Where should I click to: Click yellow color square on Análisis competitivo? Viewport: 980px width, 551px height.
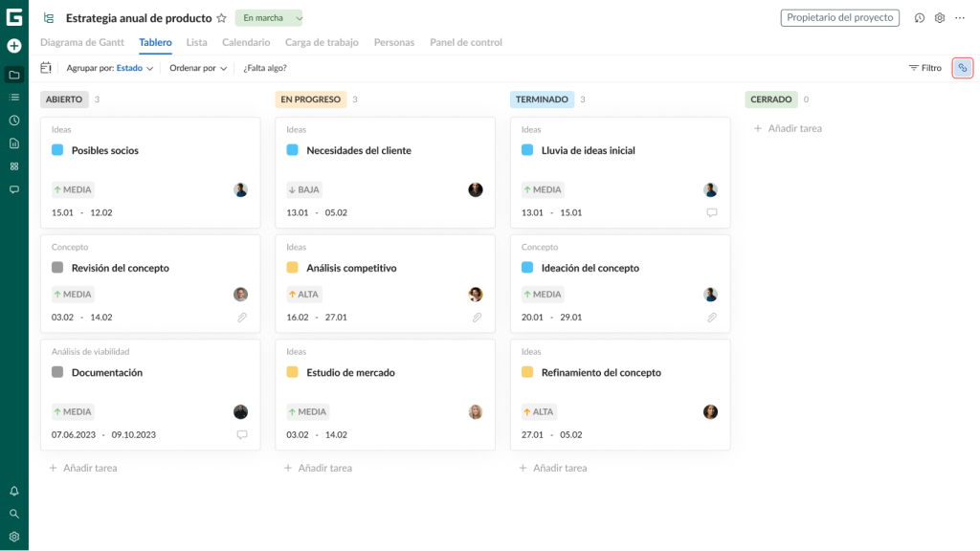[293, 268]
